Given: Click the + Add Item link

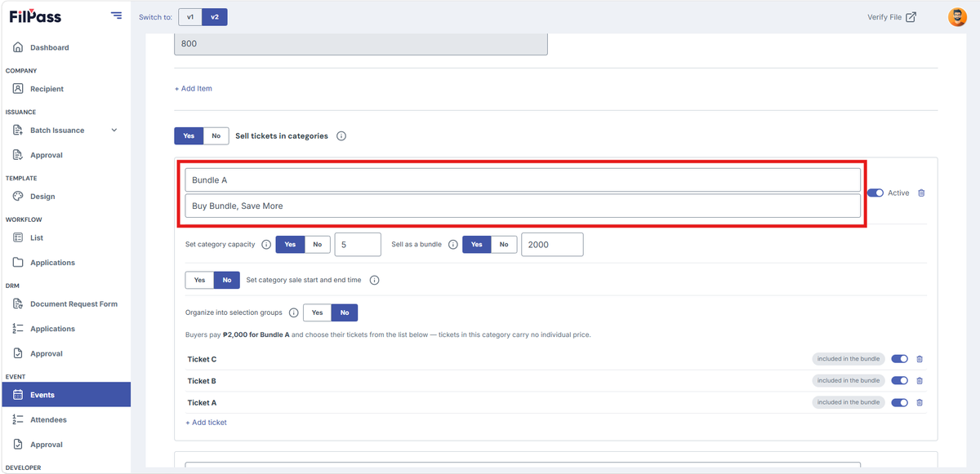Looking at the screenshot, I should (194, 88).
